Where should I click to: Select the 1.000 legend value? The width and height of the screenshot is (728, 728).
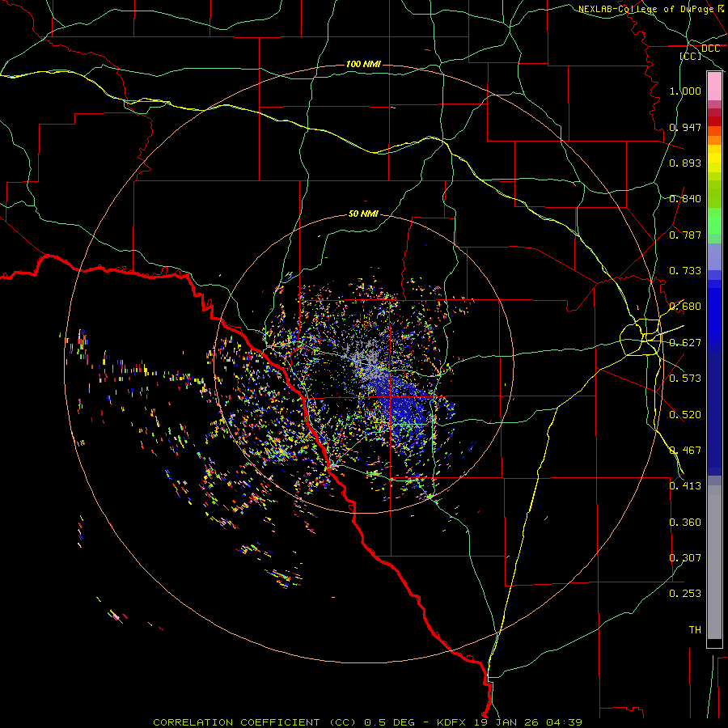685,91
